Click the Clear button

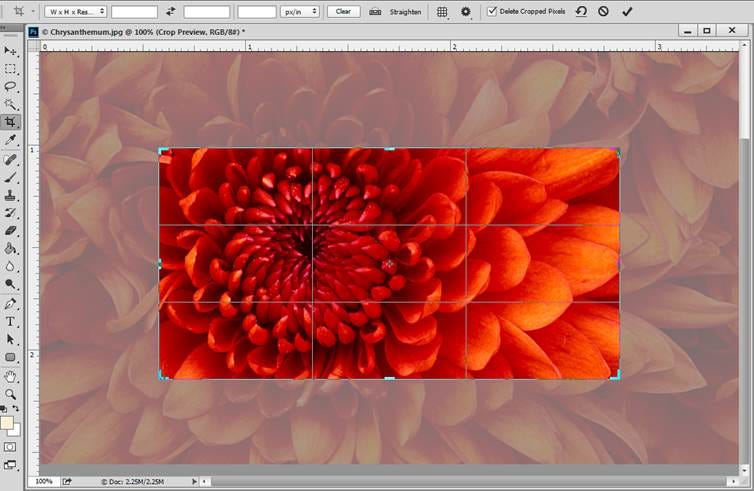click(343, 12)
